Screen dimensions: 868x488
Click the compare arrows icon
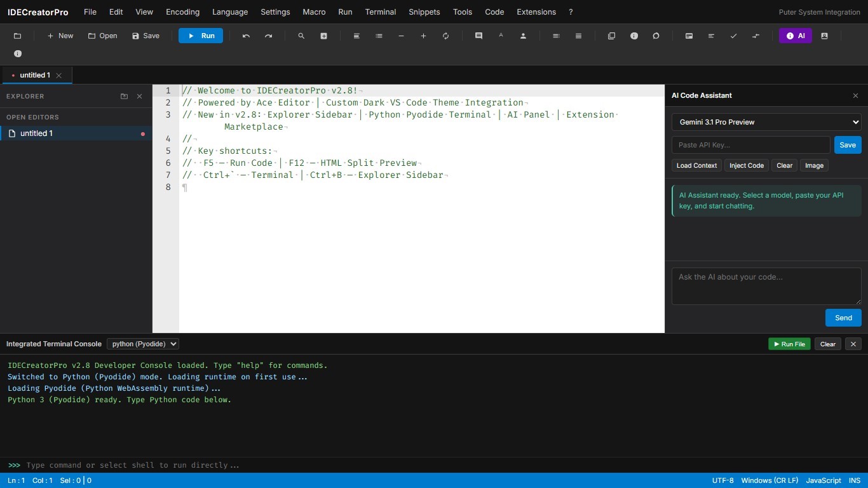point(756,36)
